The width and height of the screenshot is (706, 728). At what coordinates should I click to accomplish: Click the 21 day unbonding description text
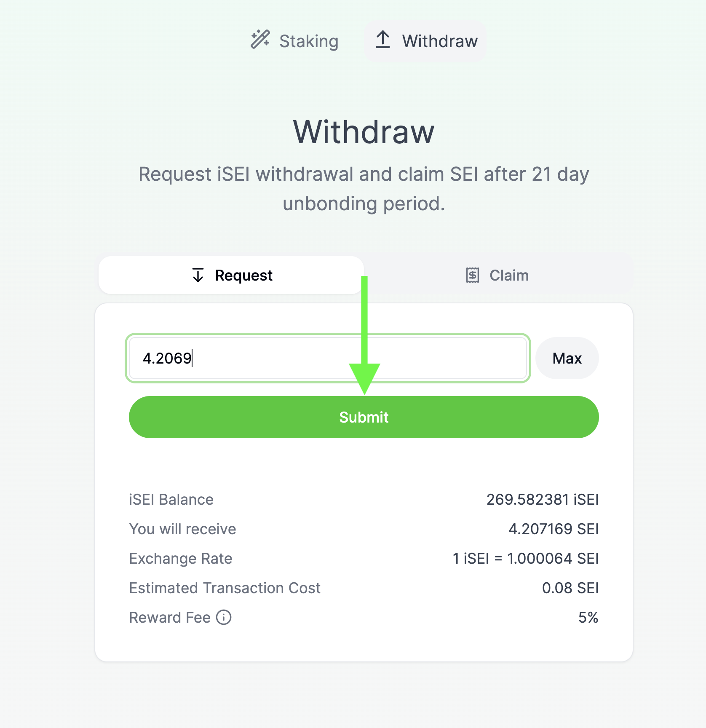(364, 189)
